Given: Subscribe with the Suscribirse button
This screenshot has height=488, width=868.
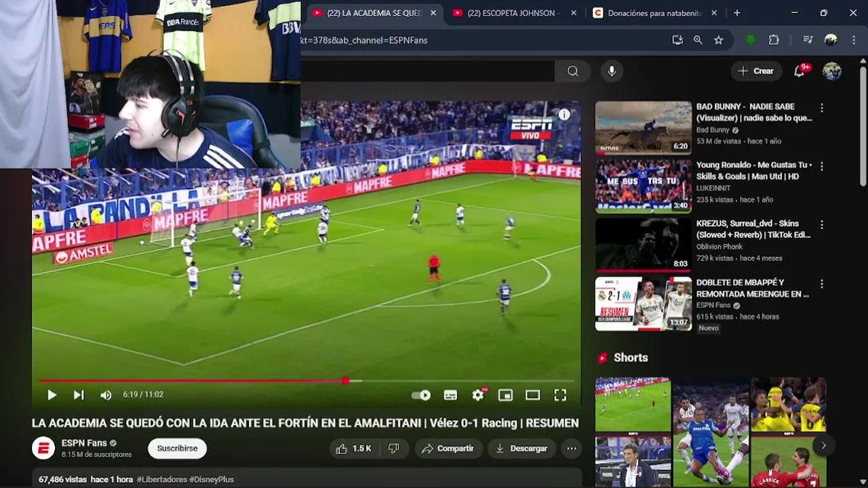Looking at the screenshot, I should click(x=177, y=449).
